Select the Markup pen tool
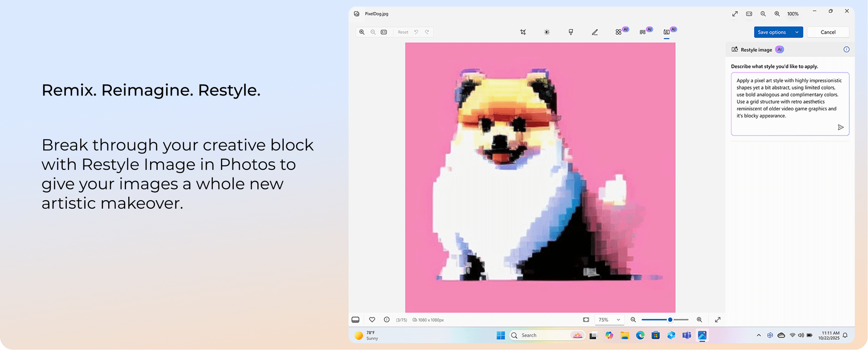Image resolution: width=868 pixels, height=350 pixels. (595, 32)
